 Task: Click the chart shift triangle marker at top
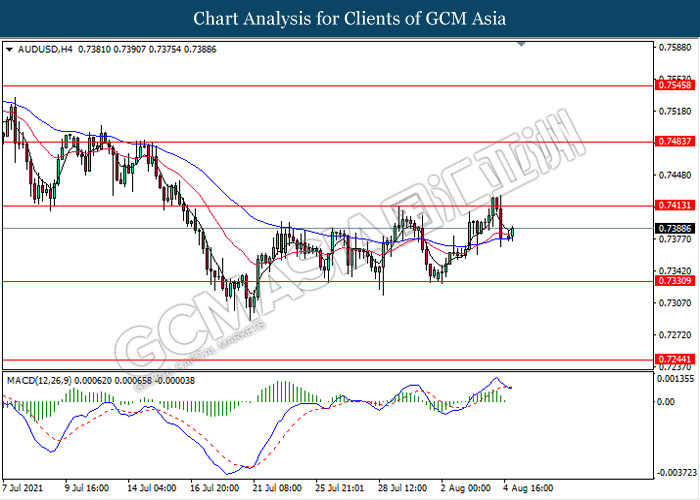(521, 44)
